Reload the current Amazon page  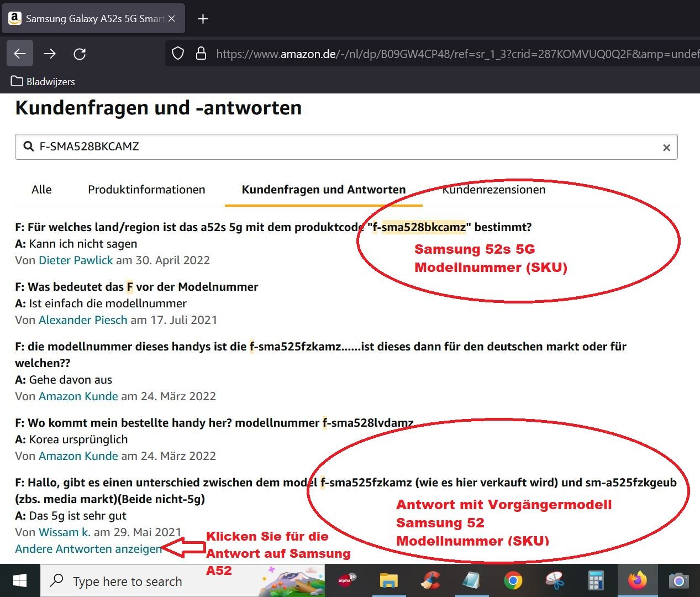pos(80,54)
